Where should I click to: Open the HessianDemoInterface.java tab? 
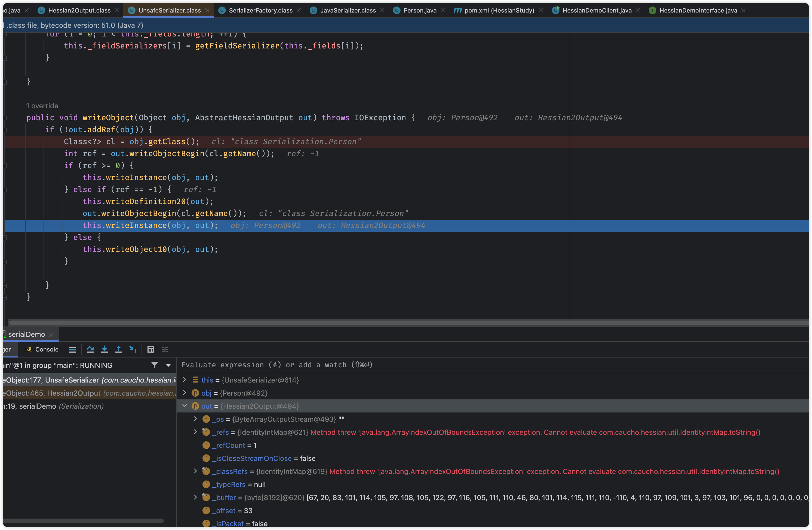coord(698,10)
